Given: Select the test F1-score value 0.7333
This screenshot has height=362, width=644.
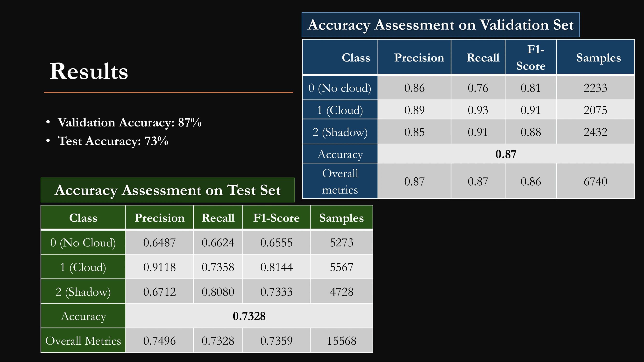Looking at the screenshot, I should [x=276, y=292].
